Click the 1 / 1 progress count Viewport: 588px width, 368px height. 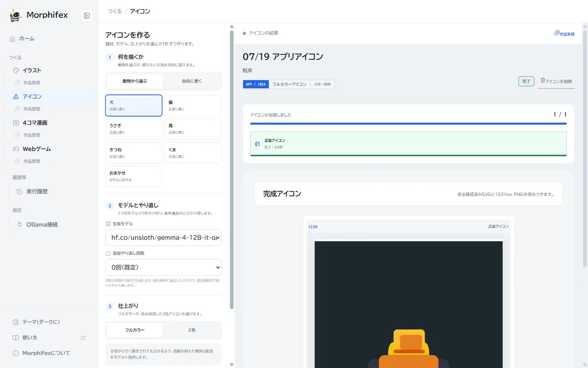pos(560,115)
